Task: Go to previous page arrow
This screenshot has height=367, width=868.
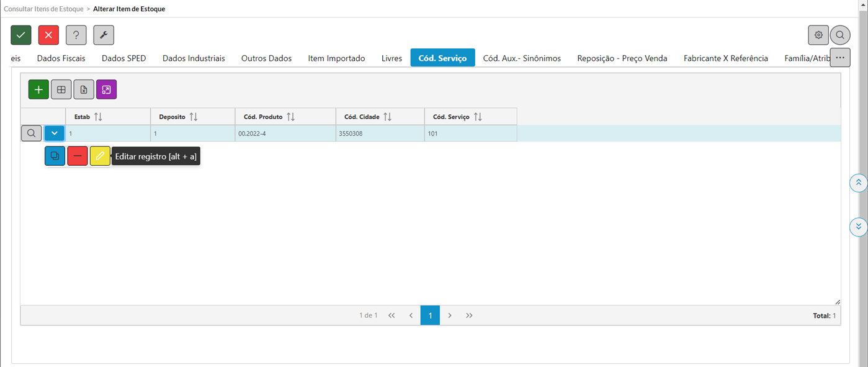Action: point(411,315)
